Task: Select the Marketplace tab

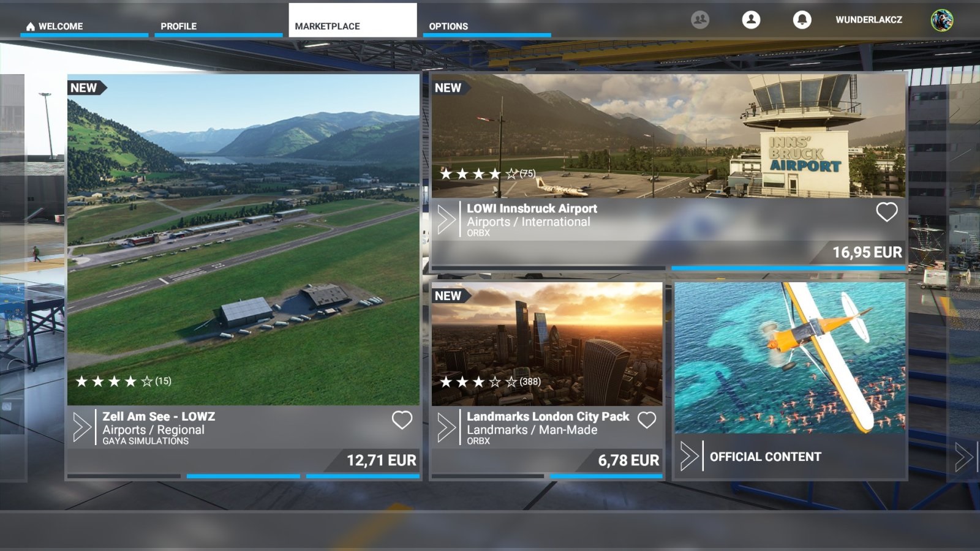Action: [x=353, y=20]
